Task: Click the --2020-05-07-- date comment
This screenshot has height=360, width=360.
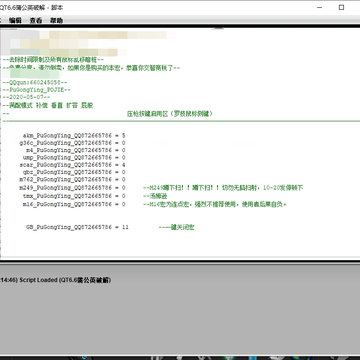Action: point(27,97)
